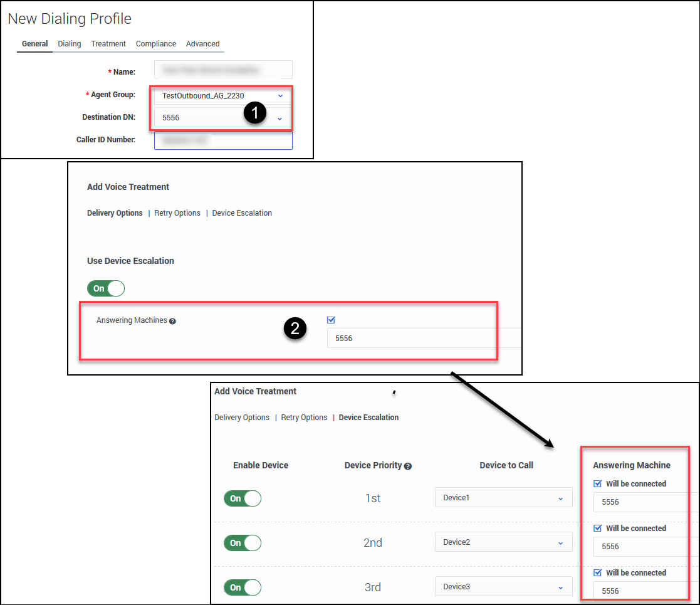The image size is (700, 605).
Task: Click the help icon next to Device Priority
Action: coord(408,466)
